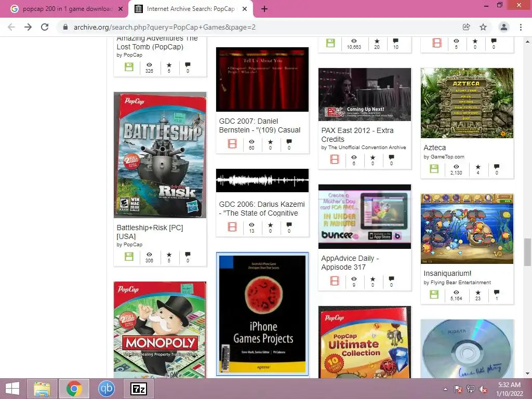
Task: Select the archive.org address bar
Action: [x=258, y=27]
